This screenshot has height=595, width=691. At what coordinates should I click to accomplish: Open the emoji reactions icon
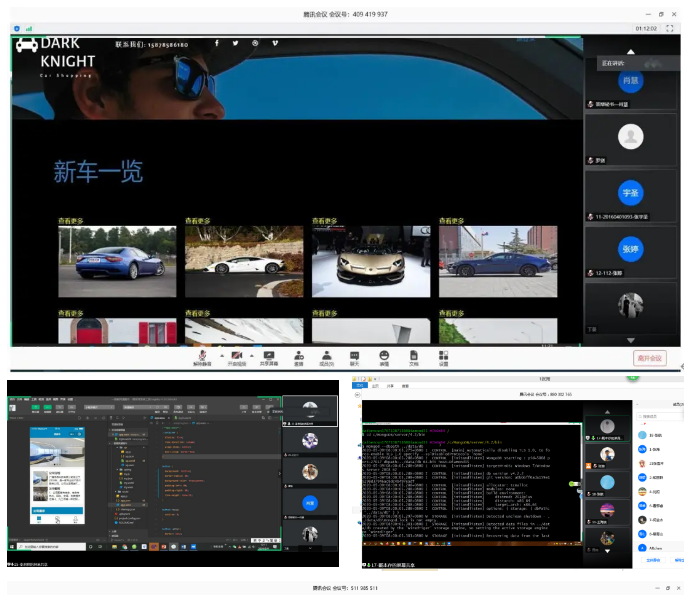384,358
